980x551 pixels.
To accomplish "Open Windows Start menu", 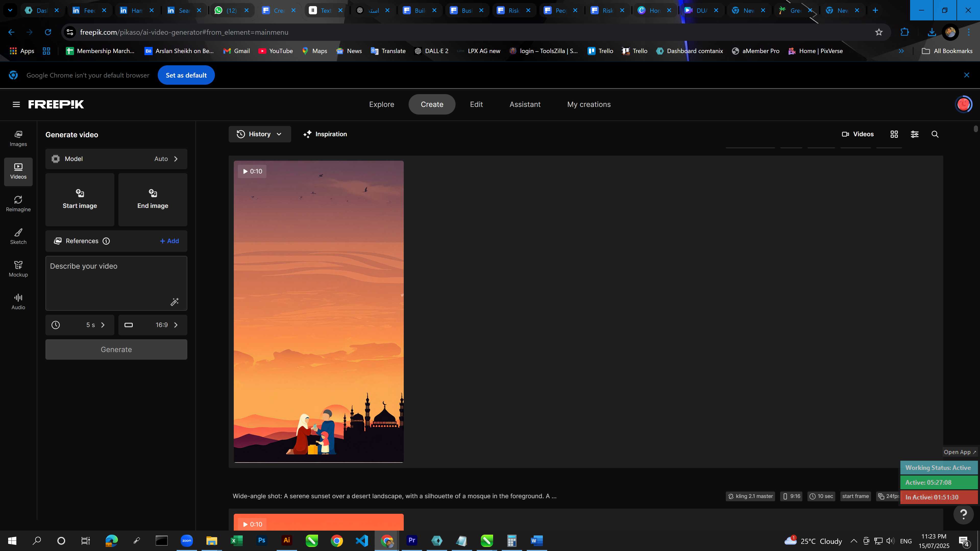I will 12,540.
